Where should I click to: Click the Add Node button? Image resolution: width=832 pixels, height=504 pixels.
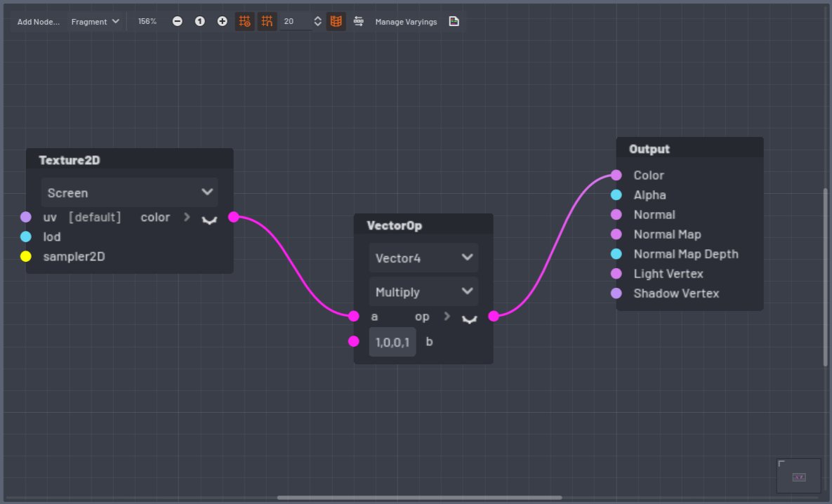tap(39, 22)
